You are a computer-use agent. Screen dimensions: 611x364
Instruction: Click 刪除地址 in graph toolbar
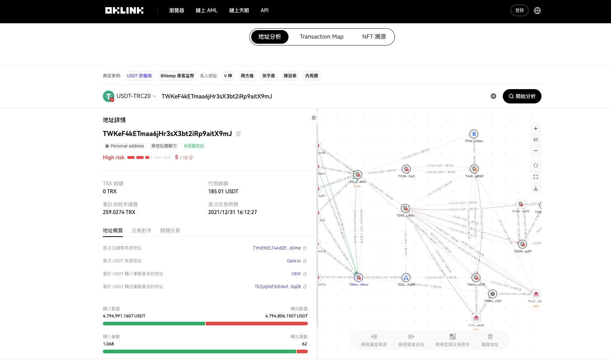pos(490,340)
